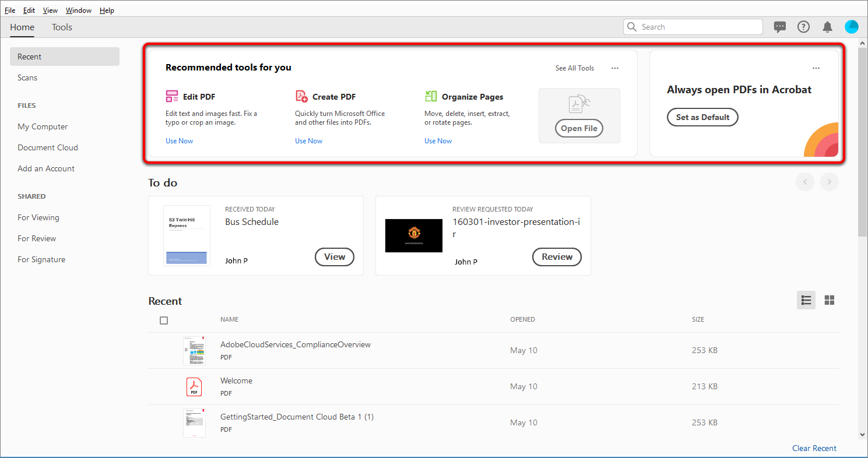Select My Computer in the sidebar
The width and height of the screenshot is (868, 458).
click(43, 126)
